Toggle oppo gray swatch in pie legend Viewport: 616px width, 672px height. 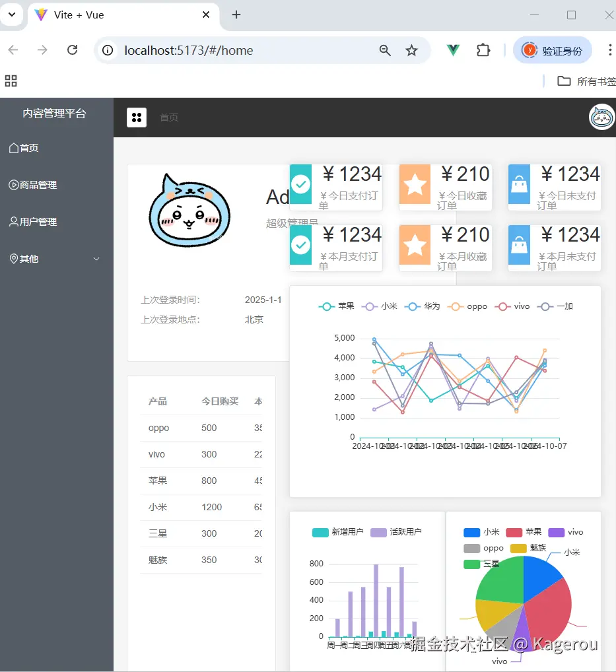[x=471, y=548]
